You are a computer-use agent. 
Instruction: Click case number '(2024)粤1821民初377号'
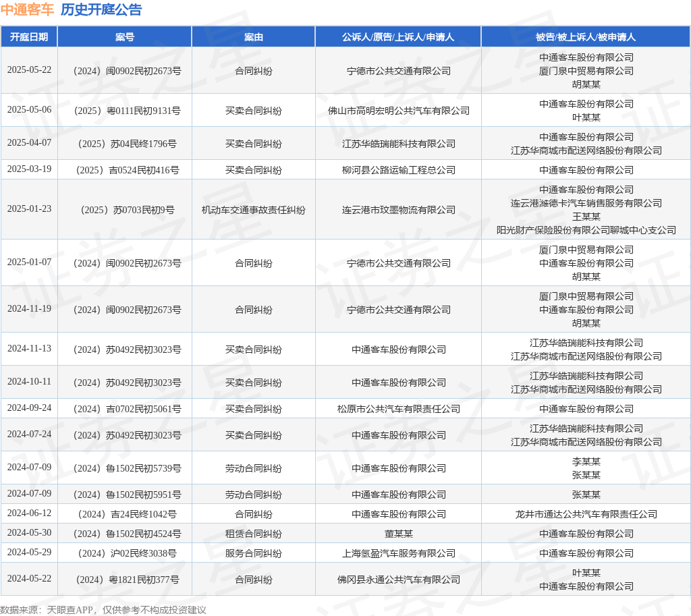tap(127, 580)
